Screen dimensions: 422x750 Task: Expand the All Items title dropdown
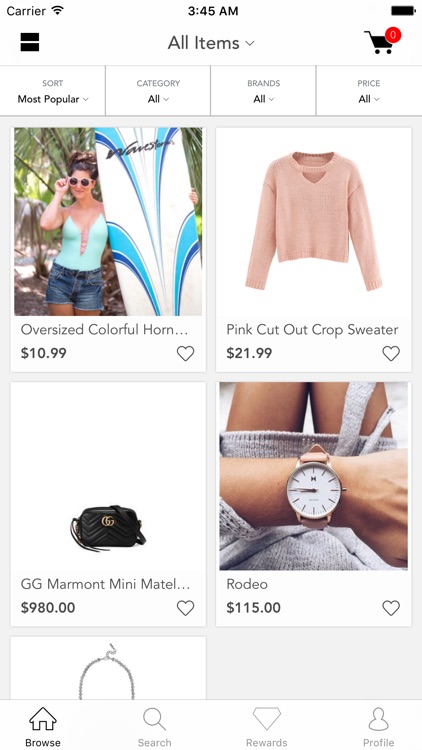coord(211,43)
